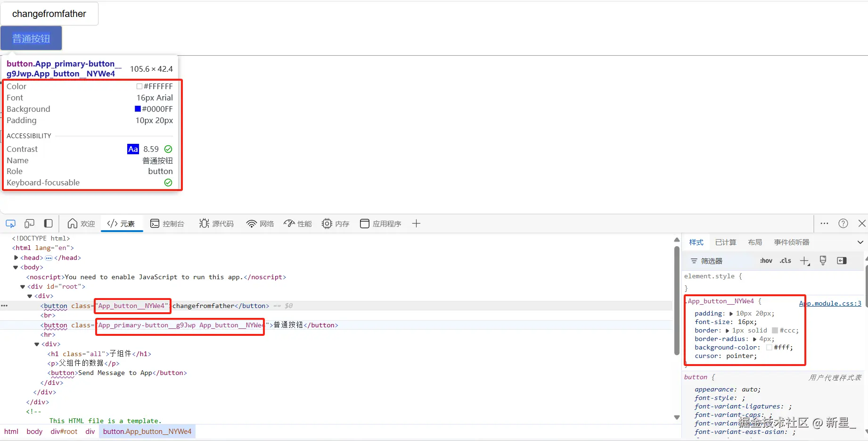
Task: Click the changefromfather page button
Action: coord(49,14)
